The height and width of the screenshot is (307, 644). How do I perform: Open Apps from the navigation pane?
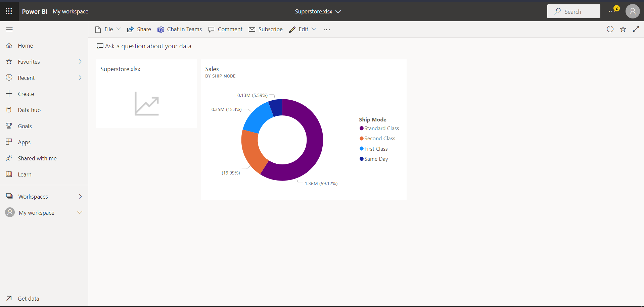click(x=24, y=142)
